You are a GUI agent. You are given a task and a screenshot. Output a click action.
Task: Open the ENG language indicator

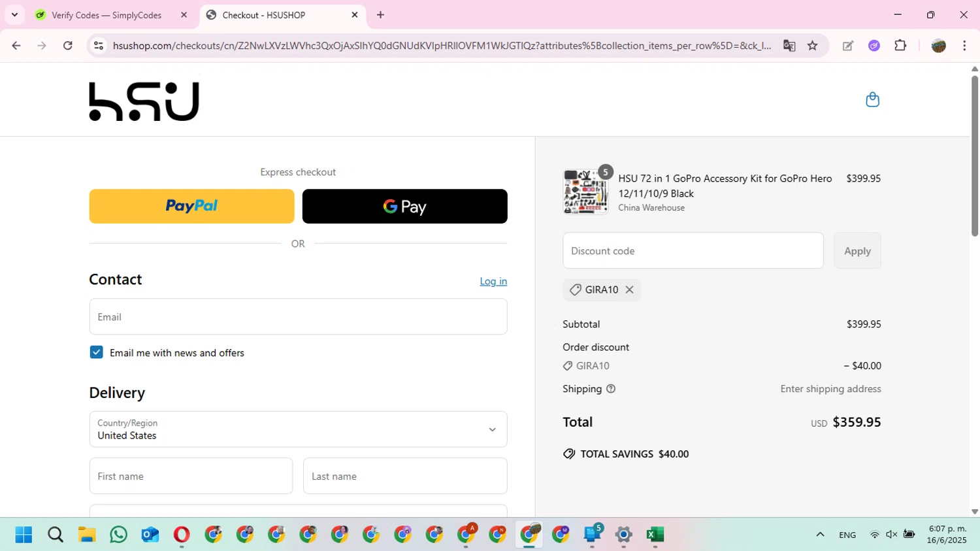coord(847,535)
